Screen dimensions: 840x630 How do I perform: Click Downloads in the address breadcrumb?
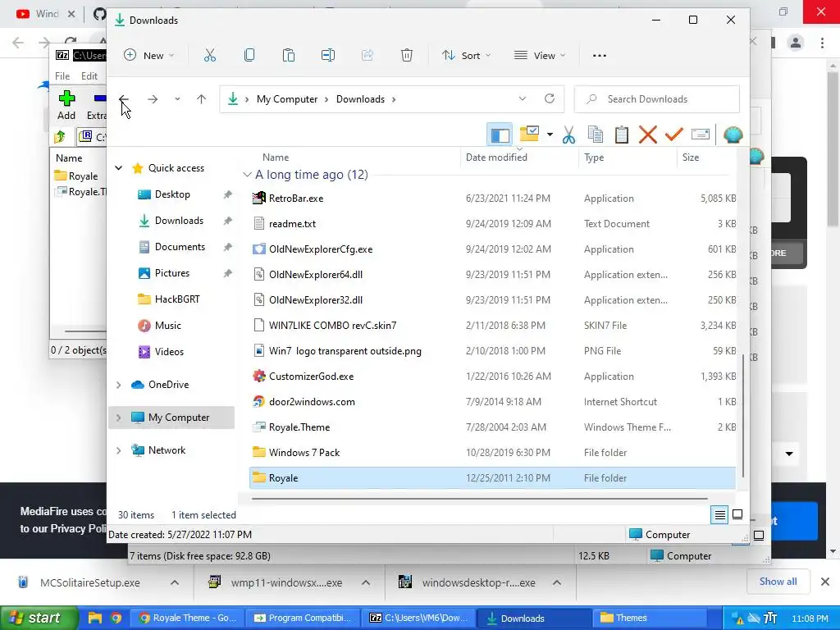pyautogui.click(x=361, y=99)
